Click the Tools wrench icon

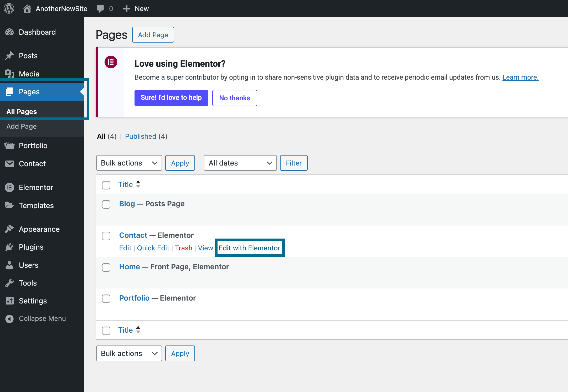9,283
